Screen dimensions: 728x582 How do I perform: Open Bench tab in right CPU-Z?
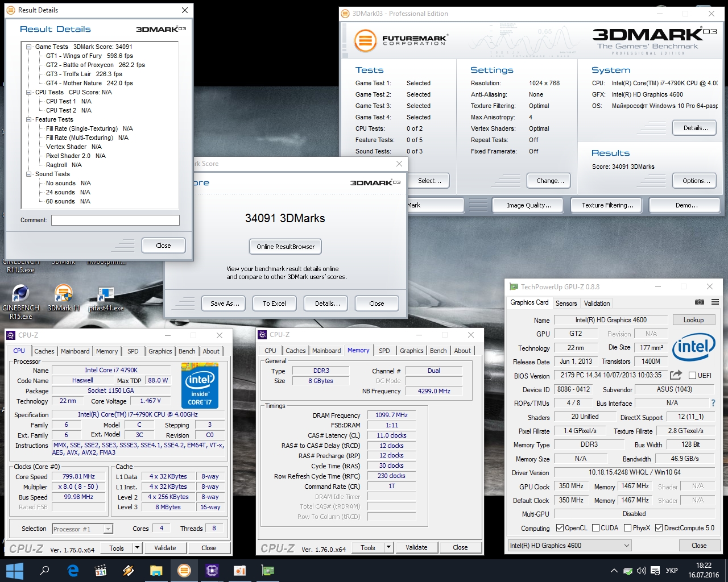pos(438,351)
